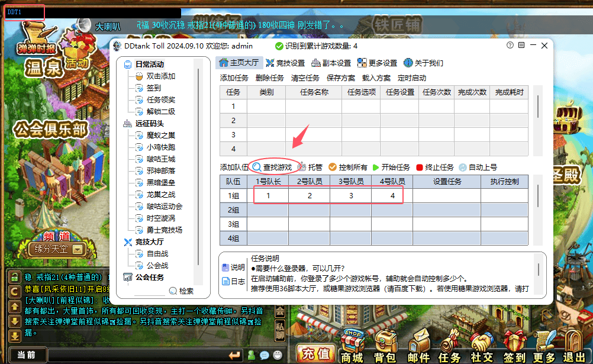The width and height of the screenshot is (593, 364).
Task: Click 定时启动 scheduled start
Action: tap(413, 78)
